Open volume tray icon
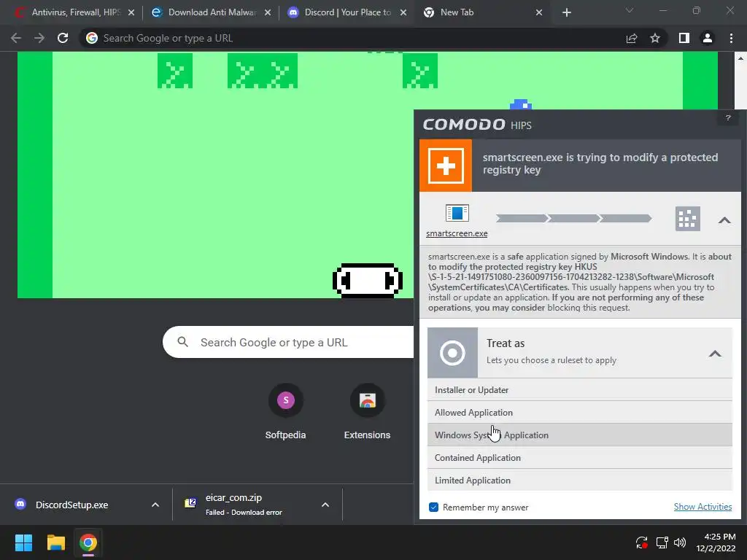This screenshot has width=747, height=560. click(680, 542)
